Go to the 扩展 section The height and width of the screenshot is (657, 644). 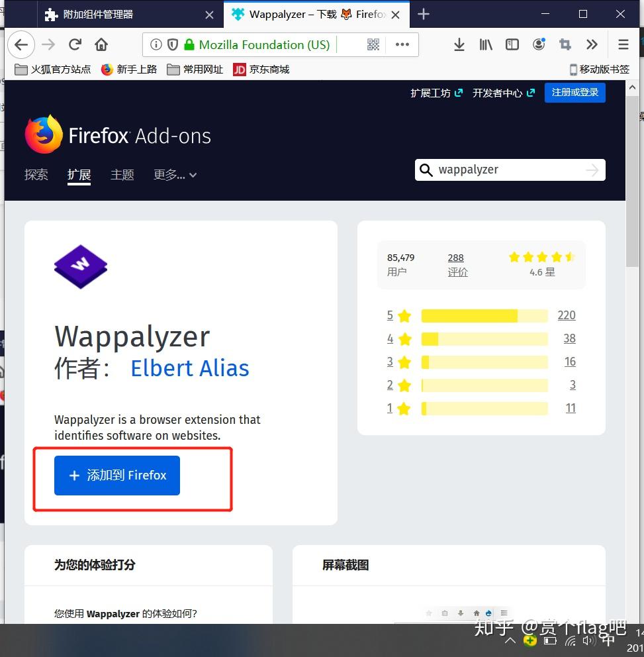coord(79,175)
